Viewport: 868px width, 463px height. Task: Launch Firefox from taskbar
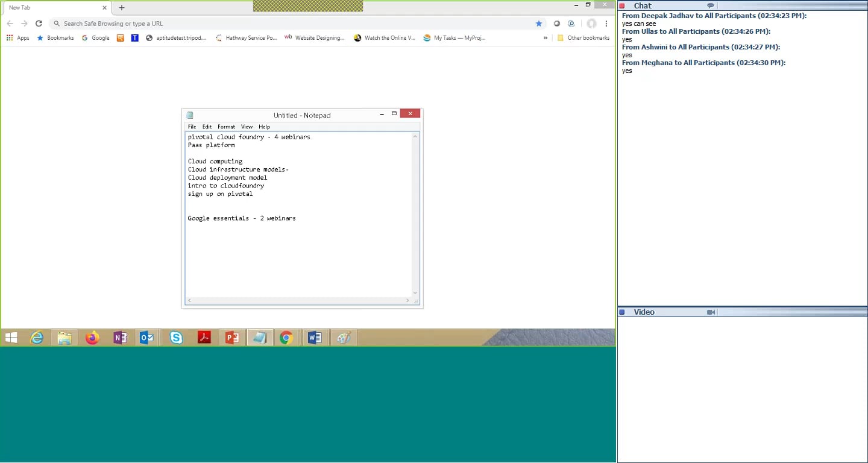[x=92, y=338]
